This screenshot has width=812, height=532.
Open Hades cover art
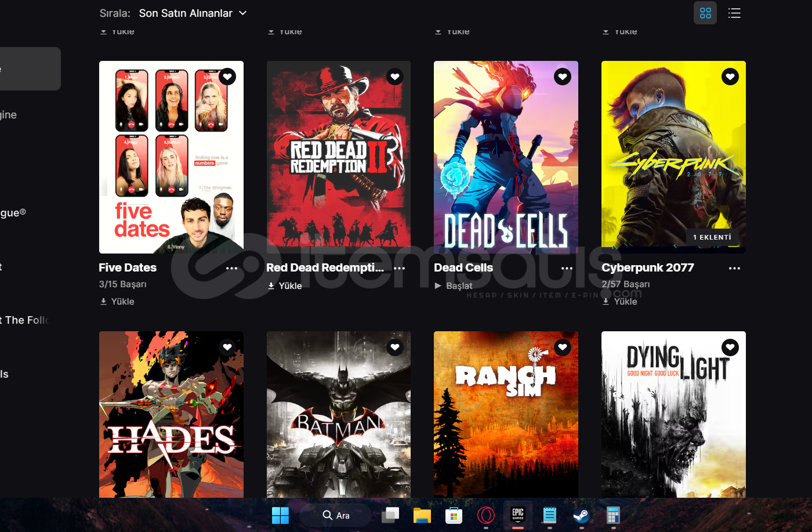point(171,414)
